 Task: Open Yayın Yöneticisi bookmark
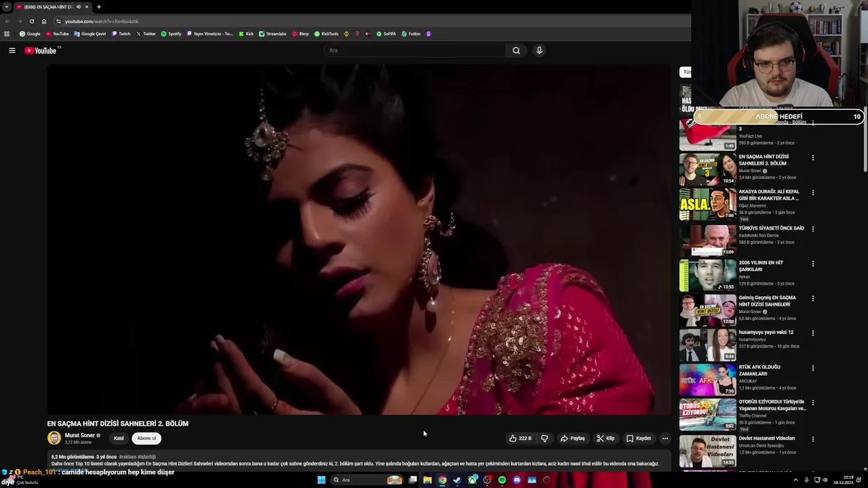tap(210, 34)
